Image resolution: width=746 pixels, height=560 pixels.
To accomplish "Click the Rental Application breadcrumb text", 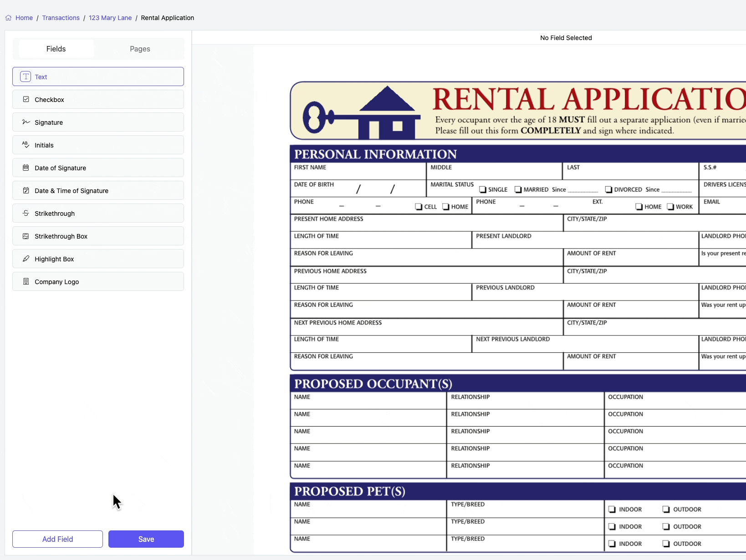I will click(x=168, y=18).
